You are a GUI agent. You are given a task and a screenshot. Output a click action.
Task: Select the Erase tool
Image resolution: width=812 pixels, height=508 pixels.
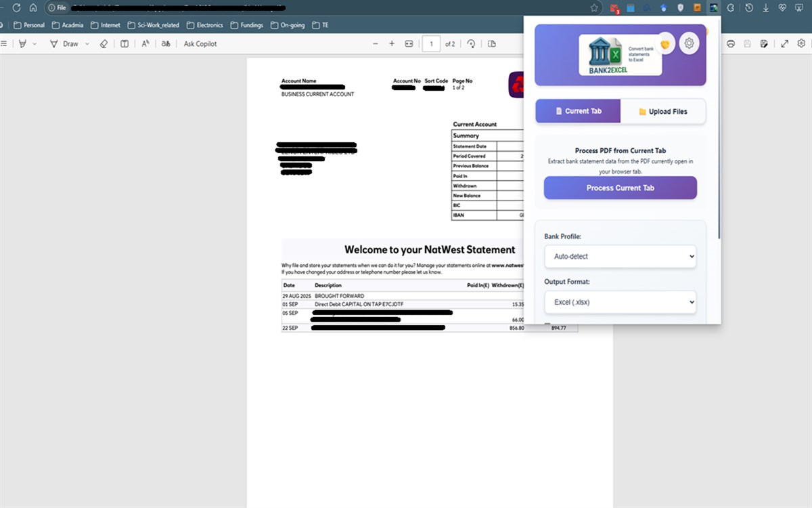pyautogui.click(x=104, y=43)
